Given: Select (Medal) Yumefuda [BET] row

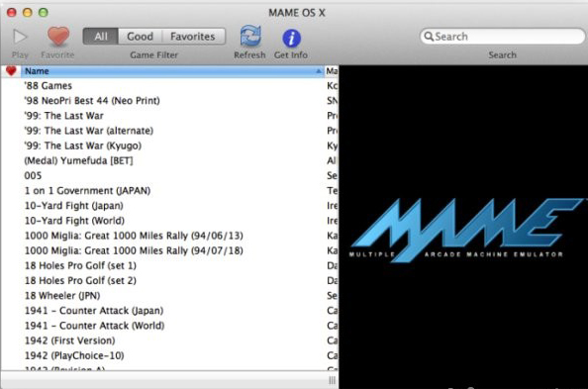Looking at the screenshot, I should click(169, 160).
